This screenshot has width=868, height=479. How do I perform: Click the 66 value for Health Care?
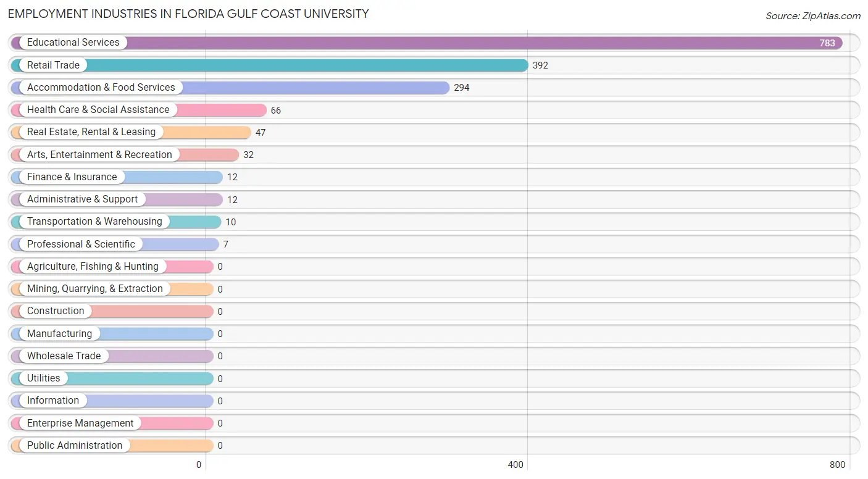click(276, 110)
